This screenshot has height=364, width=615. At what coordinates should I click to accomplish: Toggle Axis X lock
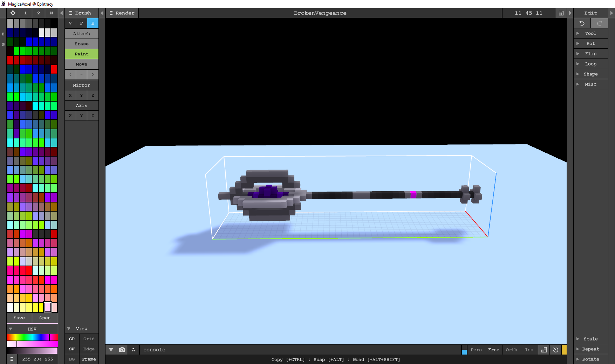[x=70, y=116]
